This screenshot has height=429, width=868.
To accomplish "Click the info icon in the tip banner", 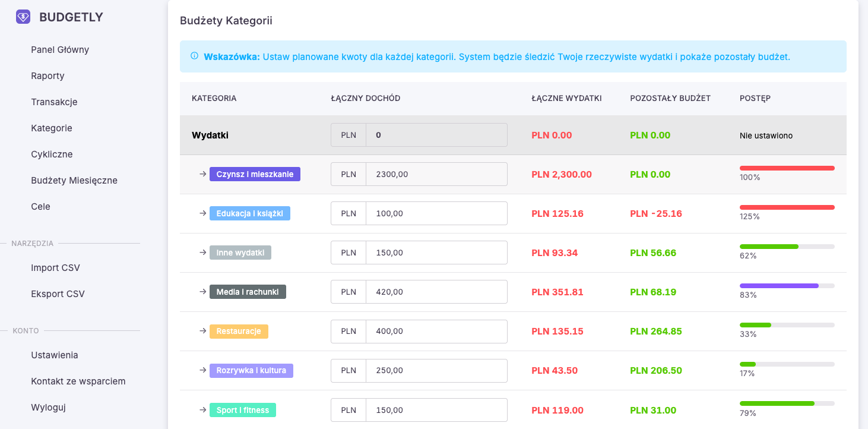I will 194,56.
